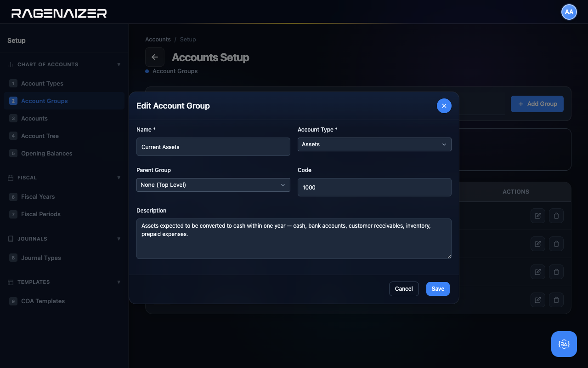The image size is (588, 368).
Task: Click into the Description text area
Action: click(294, 239)
